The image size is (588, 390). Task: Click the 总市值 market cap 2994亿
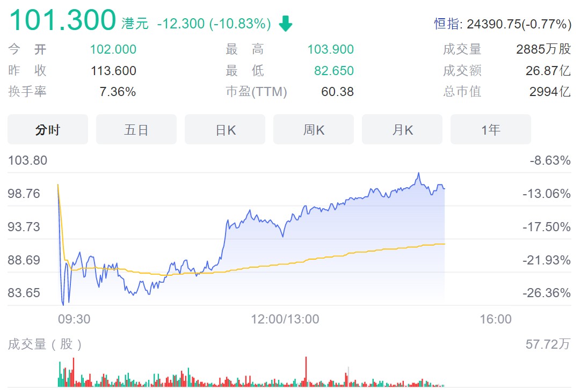[550, 92]
